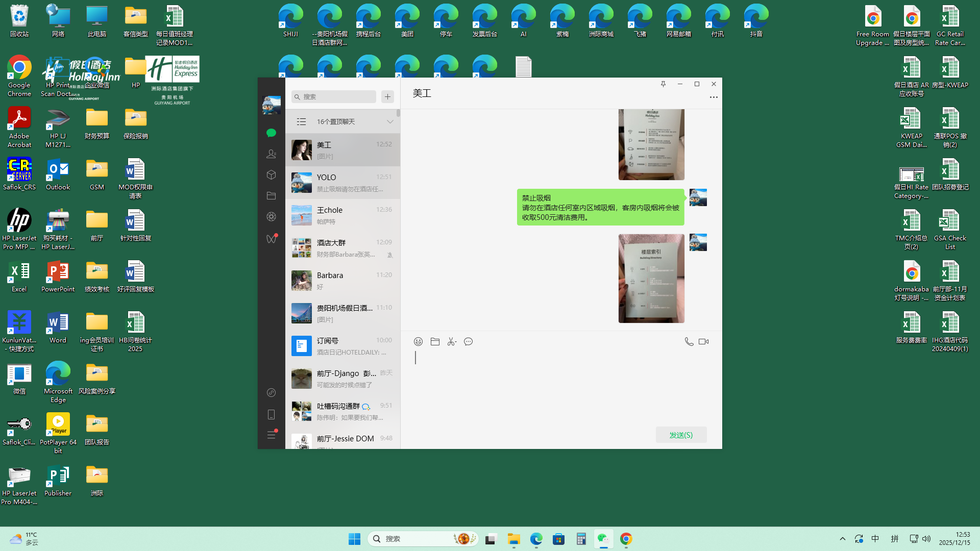The height and width of the screenshot is (551, 980).
Task: Start a voice call with 美工
Action: click(689, 342)
